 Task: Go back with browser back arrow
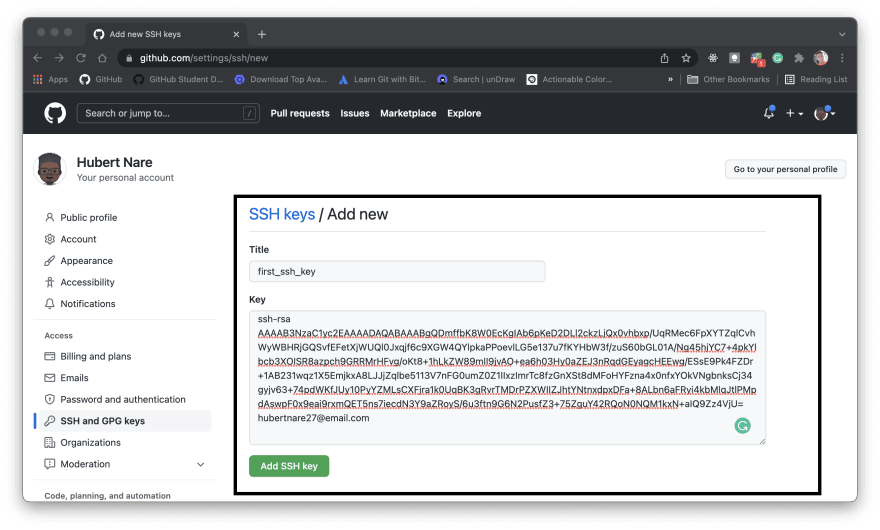click(38, 58)
